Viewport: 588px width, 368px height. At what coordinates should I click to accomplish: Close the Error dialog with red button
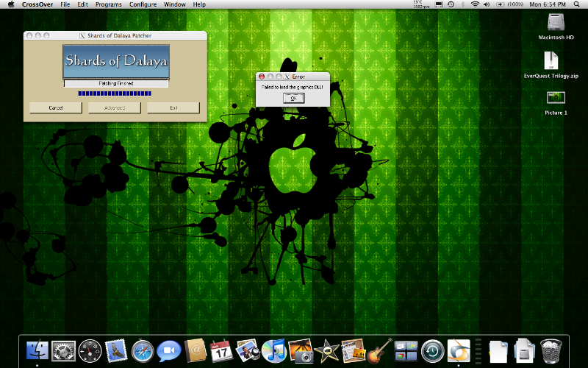[x=262, y=77]
